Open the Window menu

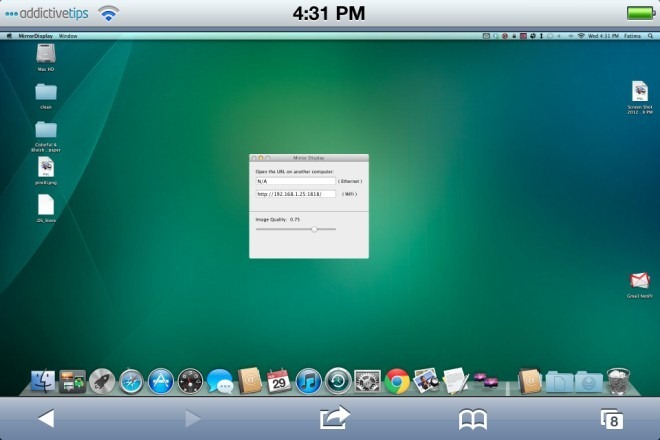coord(68,36)
